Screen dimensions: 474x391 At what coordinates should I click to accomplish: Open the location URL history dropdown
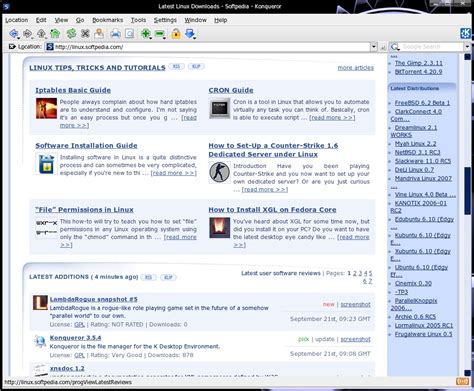[x=374, y=47]
